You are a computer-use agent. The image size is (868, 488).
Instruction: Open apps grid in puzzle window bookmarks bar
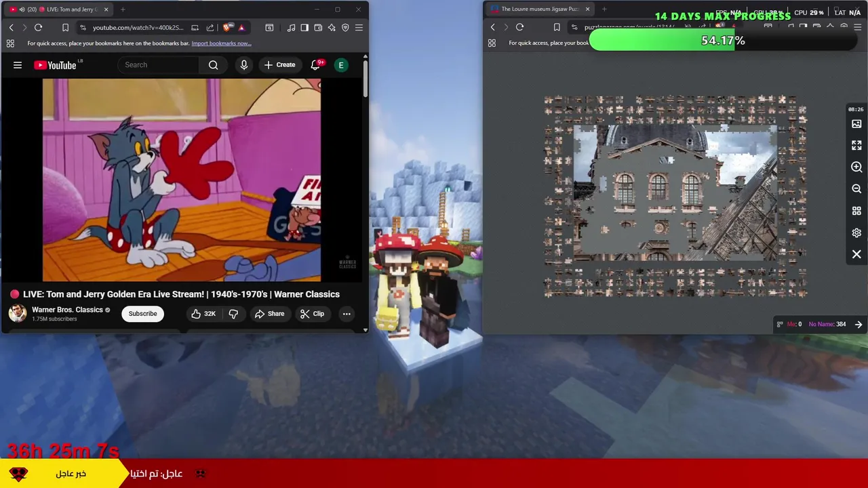pos(492,43)
